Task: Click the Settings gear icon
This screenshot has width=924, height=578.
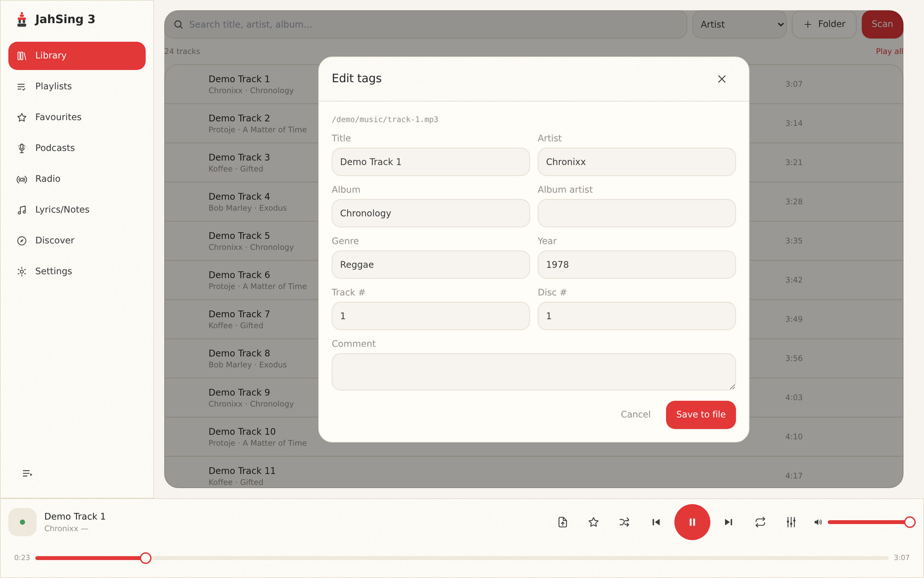Action: (x=22, y=271)
